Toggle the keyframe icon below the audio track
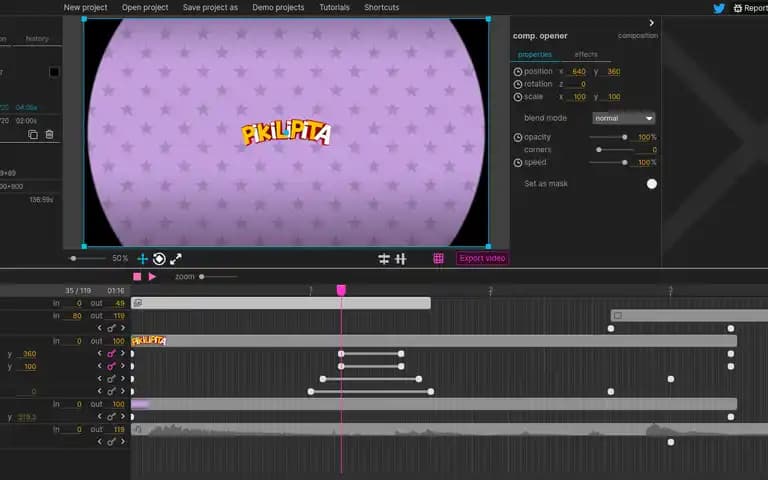This screenshot has width=768, height=480. (111, 442)
